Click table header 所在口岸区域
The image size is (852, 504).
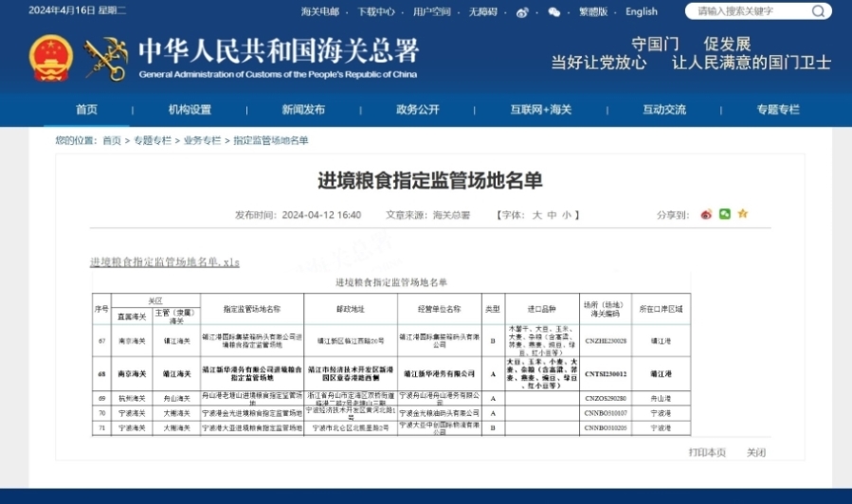tap(661, 309)
